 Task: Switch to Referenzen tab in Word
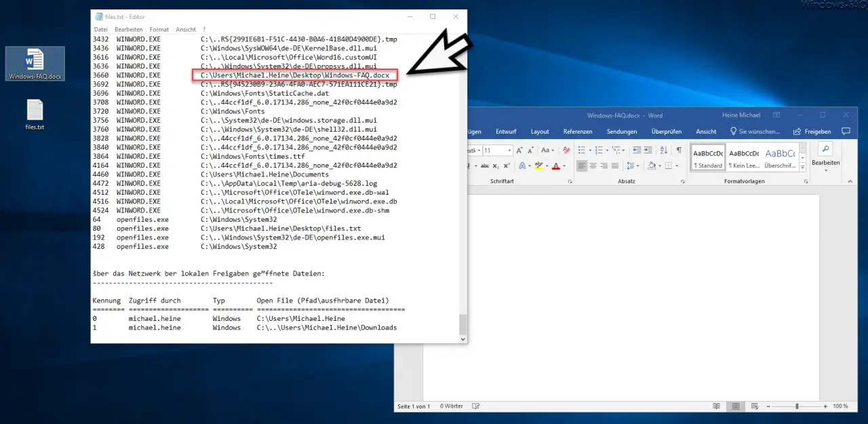[578, 132]
